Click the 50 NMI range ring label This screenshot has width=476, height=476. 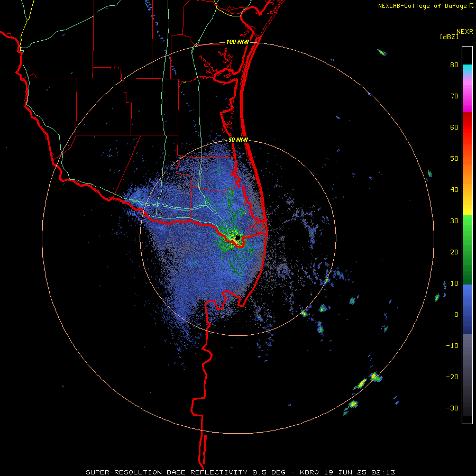[x=239, y=140]
